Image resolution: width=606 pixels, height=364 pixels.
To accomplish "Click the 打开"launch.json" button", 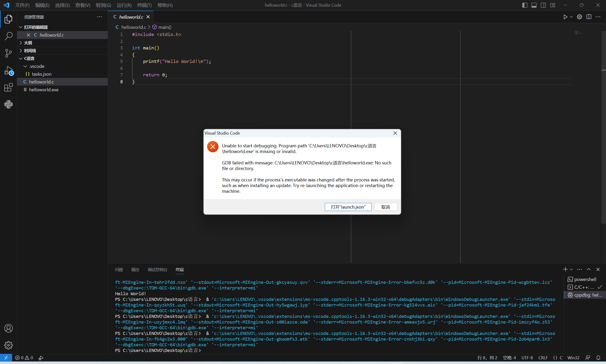I will pos(348,207).
